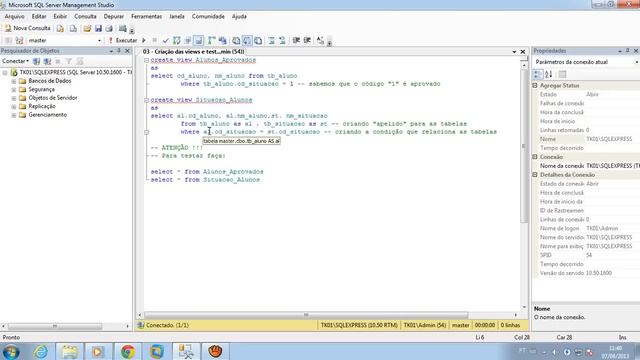Click the Decrease Indent icon
The height and width of the screenshot is (360, 640).
296,40
